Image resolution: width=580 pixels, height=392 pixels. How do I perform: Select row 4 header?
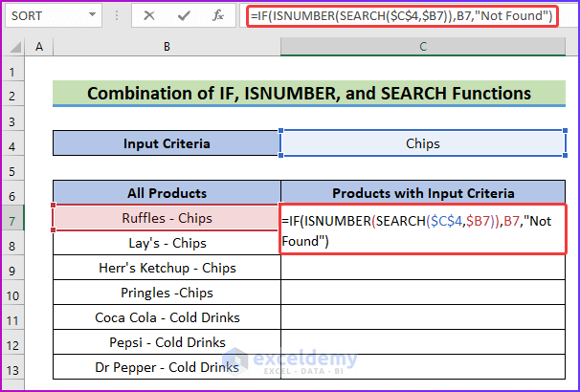pos(13,144)
